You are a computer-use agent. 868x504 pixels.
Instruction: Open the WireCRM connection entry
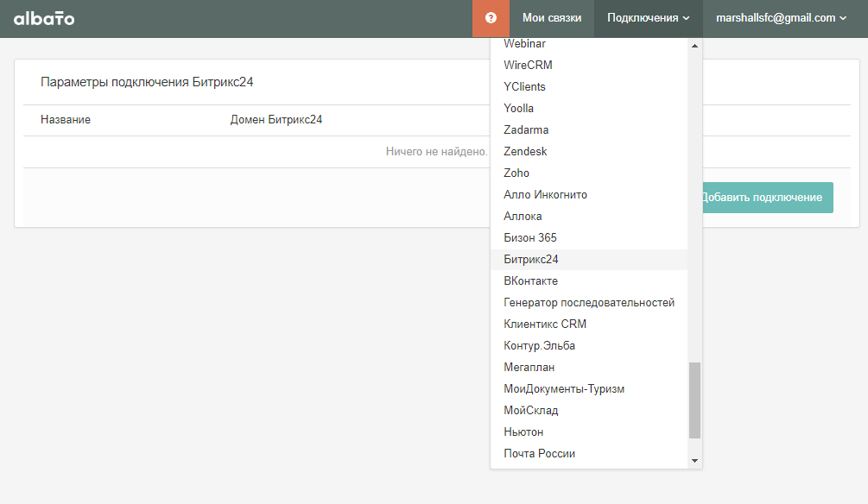tap(589, 66)
